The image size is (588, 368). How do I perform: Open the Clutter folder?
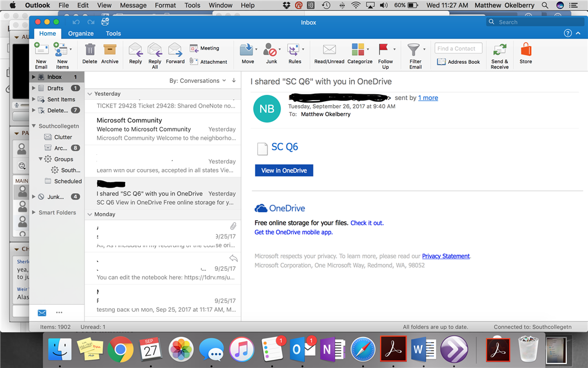58,137
